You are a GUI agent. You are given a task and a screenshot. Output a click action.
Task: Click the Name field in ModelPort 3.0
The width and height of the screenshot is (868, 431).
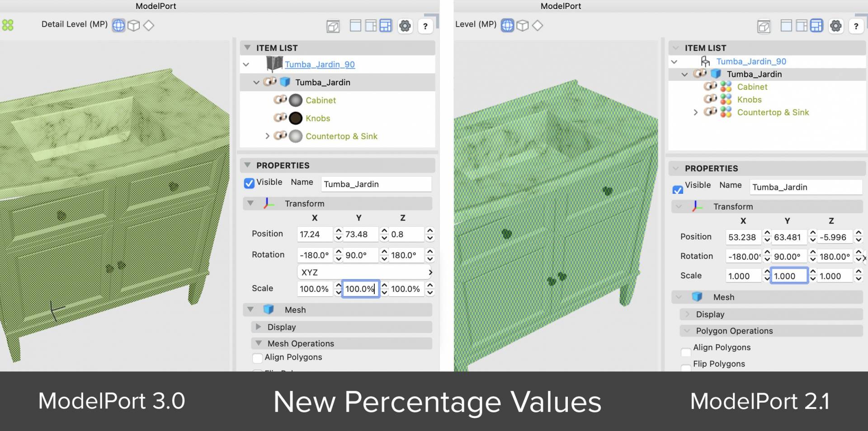point(376,184)
